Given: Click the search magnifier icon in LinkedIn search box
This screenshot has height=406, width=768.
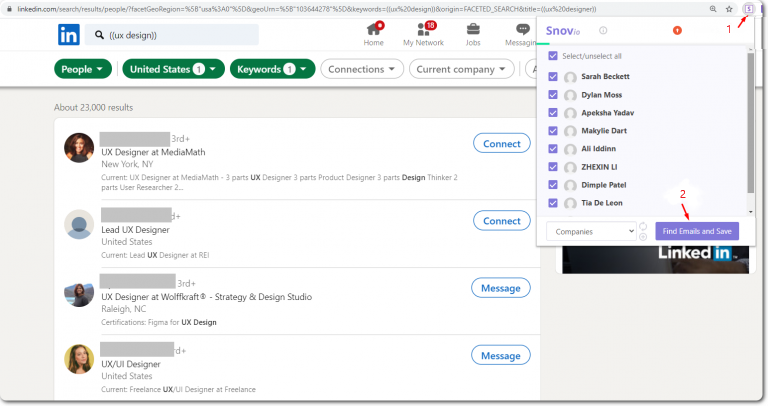Looking at the screenshot, I should pos(99,35).
